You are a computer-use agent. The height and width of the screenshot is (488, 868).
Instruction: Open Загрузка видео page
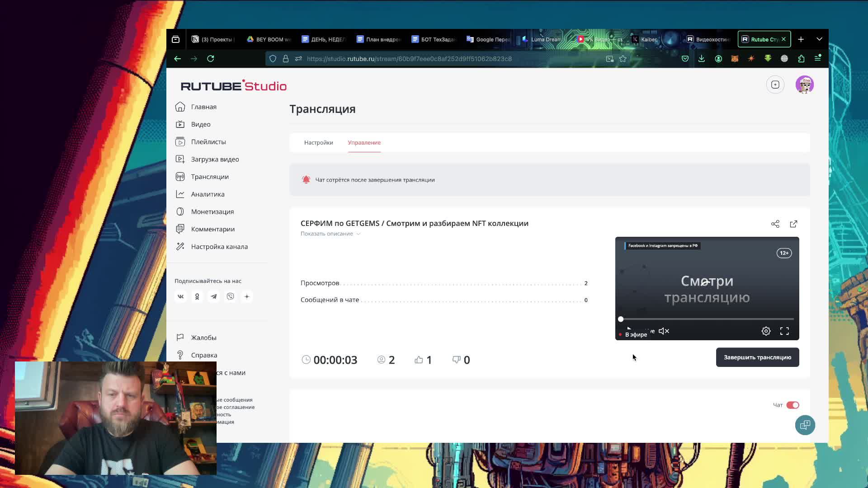[x=207, y=160]
